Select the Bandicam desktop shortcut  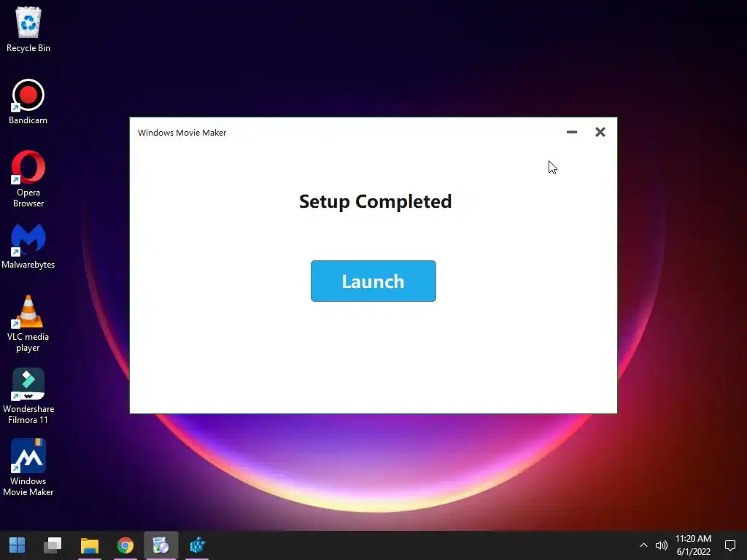(28, 102)
